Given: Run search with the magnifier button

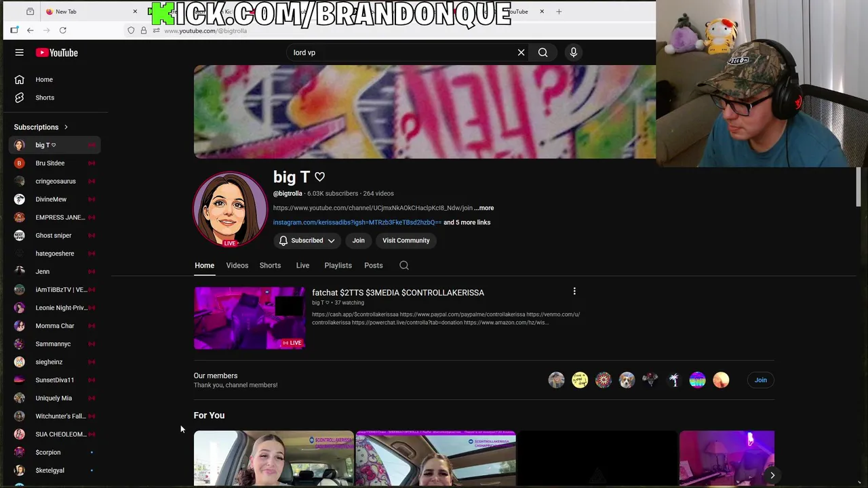Looking at the screenshot, I should pos(542,52).
